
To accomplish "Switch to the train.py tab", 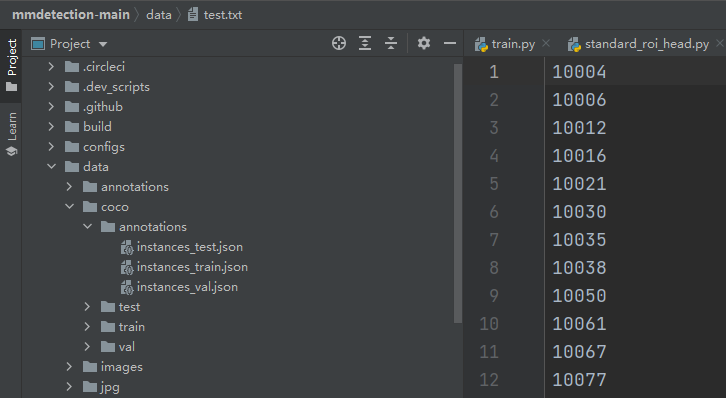I will 505,44.
